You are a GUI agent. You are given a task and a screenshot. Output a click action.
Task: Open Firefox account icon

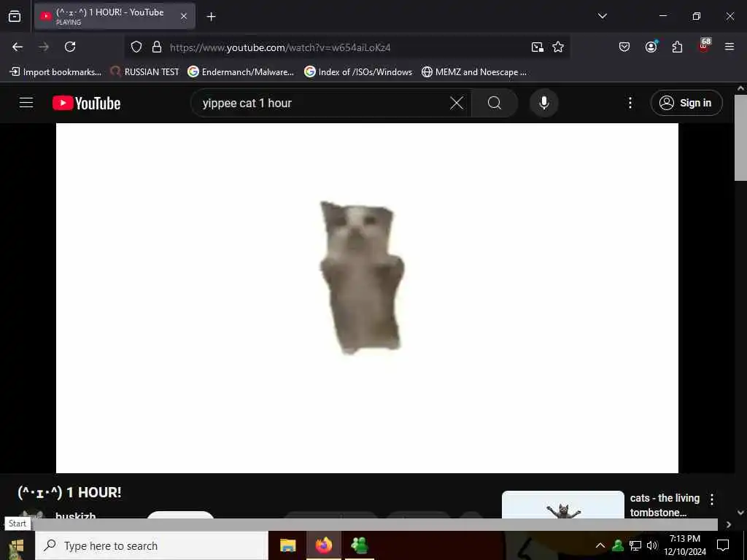click(x=651, y=47)
